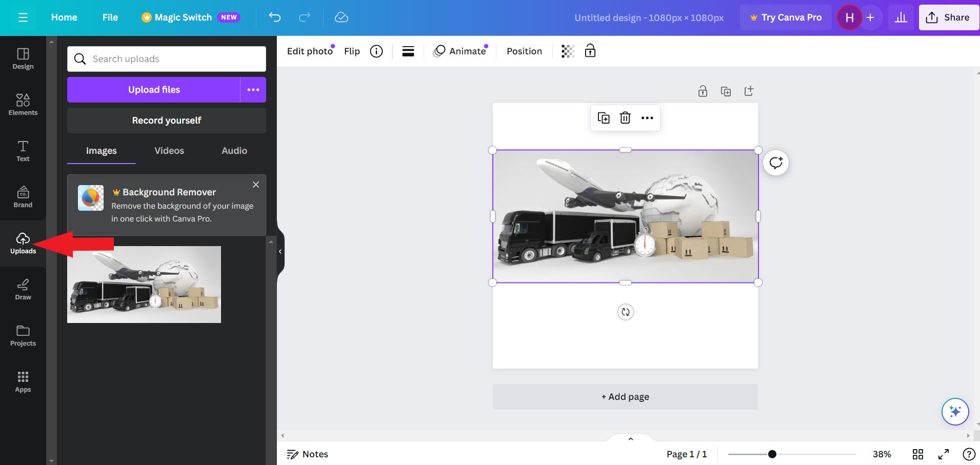980x465 pixels.
Task: Collapse the bottom page controls chevron
Action: (x=630, y=439)
